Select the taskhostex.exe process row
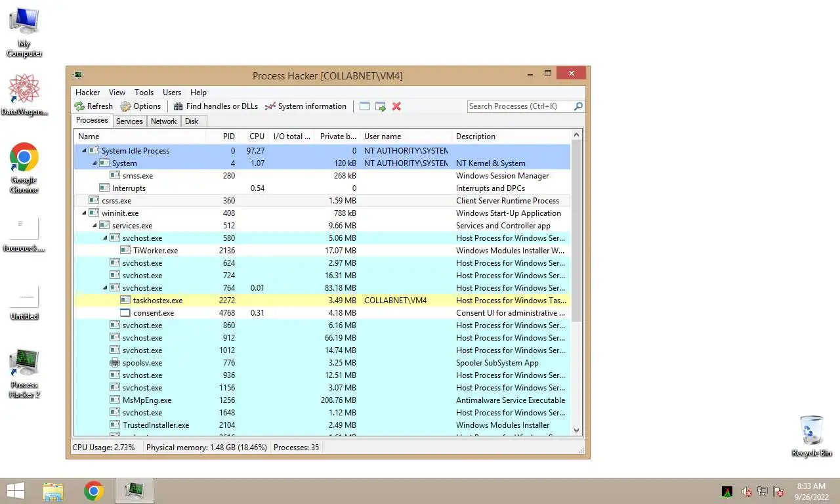 coord(322,301)
